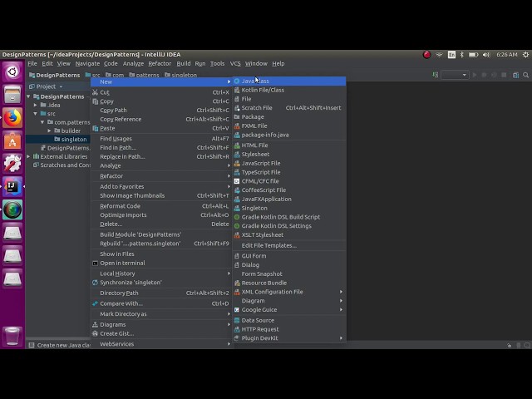The width and height of the screenshot is (532, 399).
Task: Click the Stylesheet icon
Action: click(237, 155)
